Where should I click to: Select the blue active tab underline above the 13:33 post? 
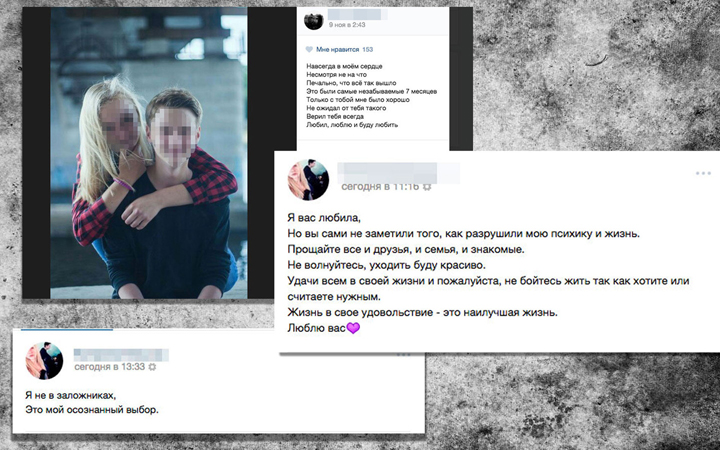pos(67,329)
